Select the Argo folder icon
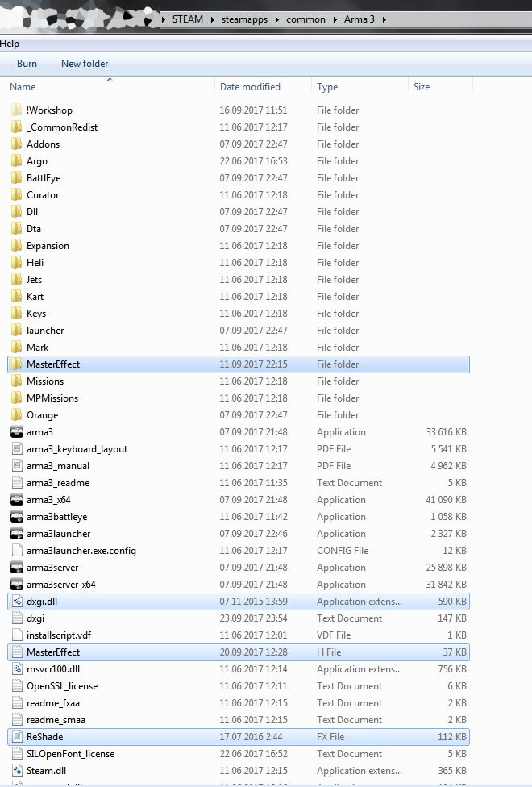 (17, 161)
